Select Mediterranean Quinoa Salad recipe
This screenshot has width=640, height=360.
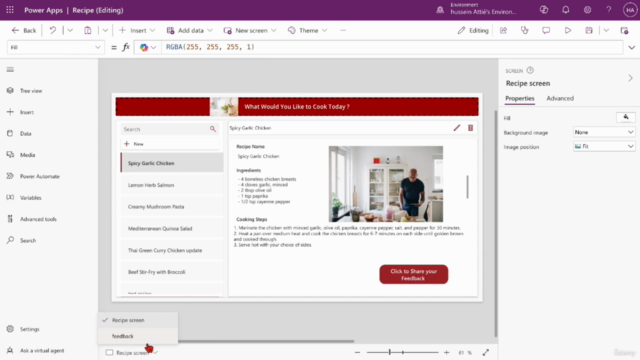point(172,229)
